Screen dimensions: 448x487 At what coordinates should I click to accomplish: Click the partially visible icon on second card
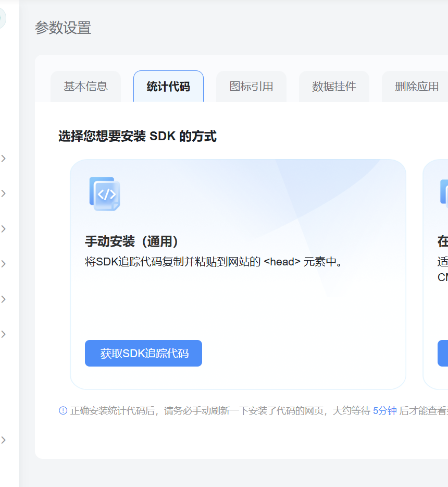[444, 192]
